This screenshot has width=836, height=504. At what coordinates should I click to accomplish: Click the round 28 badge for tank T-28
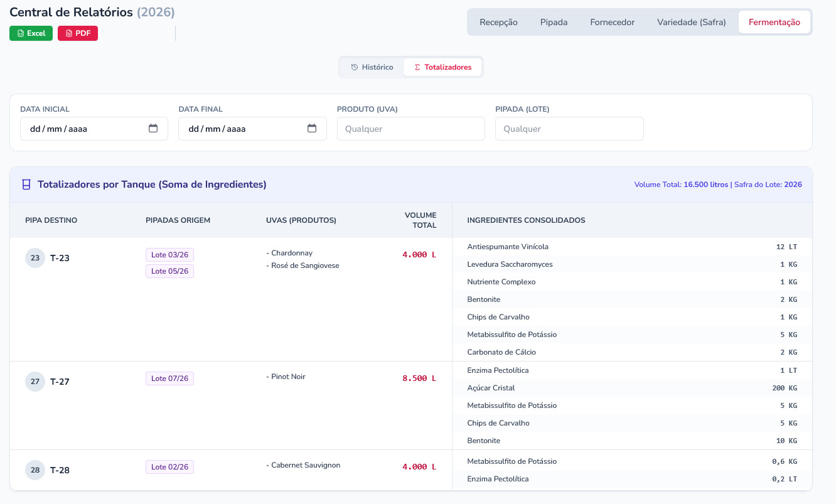[x=35, y=470]
